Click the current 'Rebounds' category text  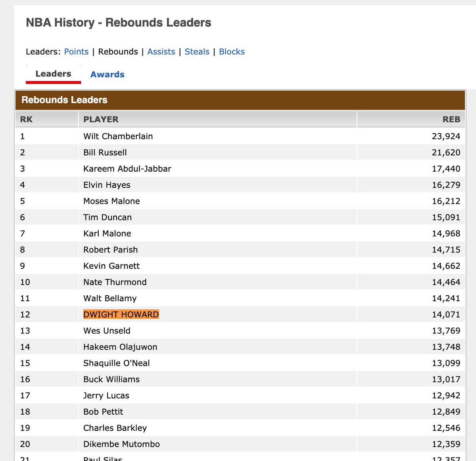[x=118, y=52]
